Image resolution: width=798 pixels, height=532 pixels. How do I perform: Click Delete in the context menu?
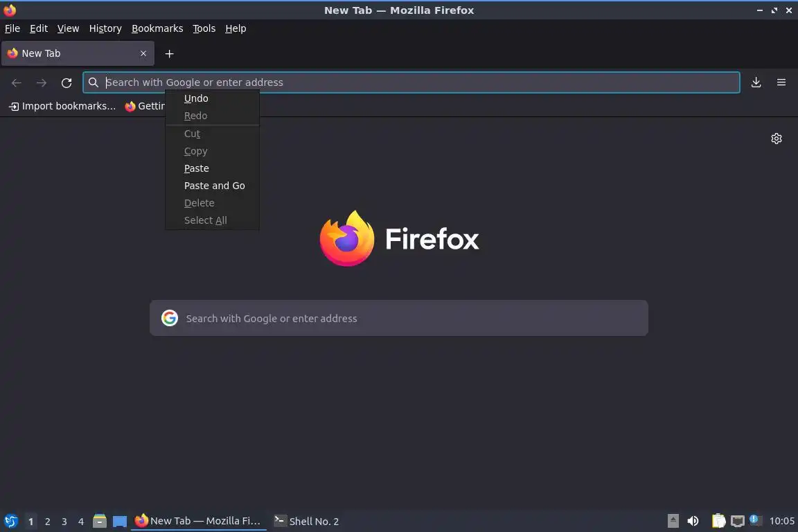pyautogui.click(x=212, y=203)
